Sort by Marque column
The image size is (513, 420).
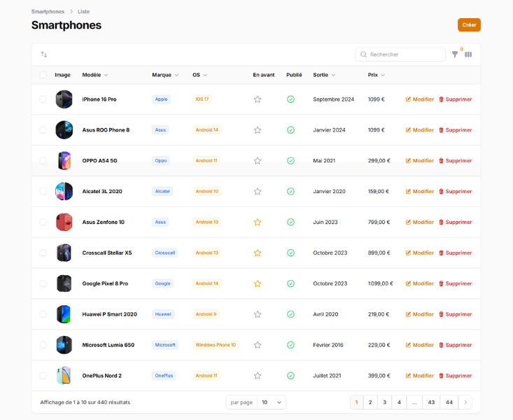click(165, 75)
